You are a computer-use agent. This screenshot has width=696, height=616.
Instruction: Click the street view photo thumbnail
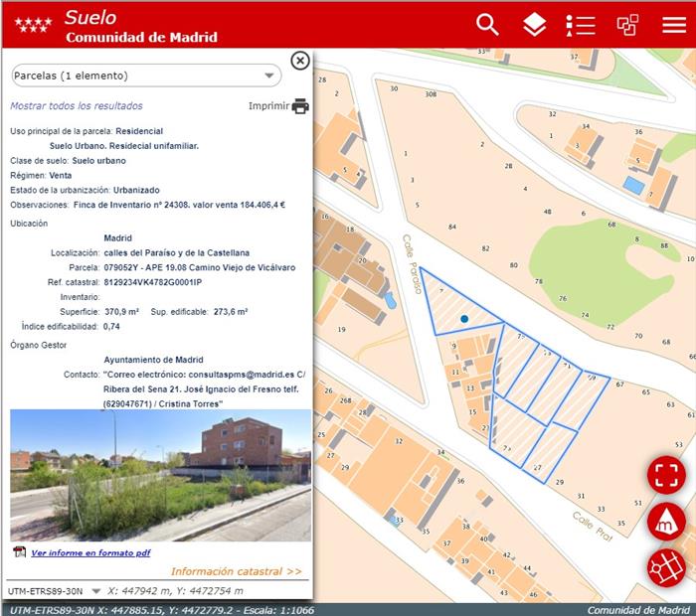tap(160, 475)
